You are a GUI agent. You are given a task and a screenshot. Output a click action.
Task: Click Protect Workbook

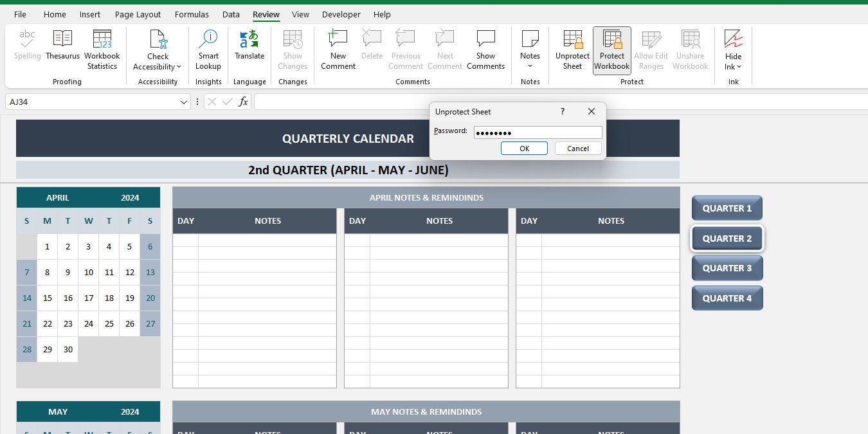[611, 50]
